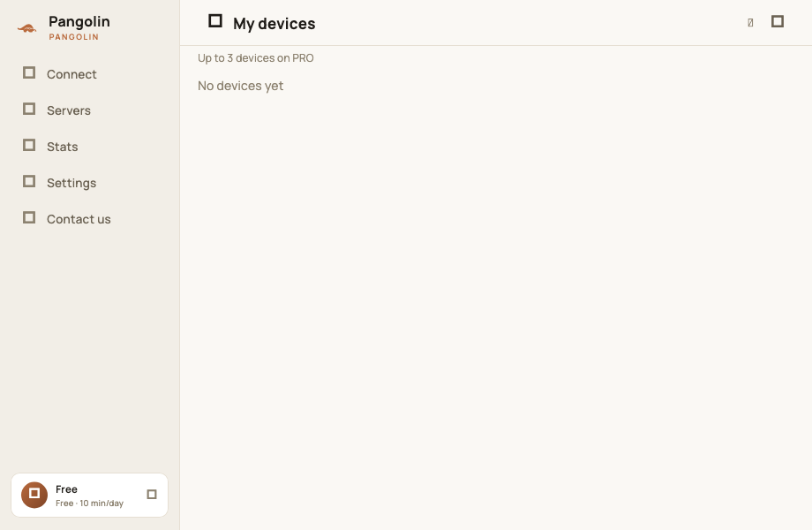The width and height of the screenshot is (812, 530).
Task: Click the round brown account avatar
Action: pos(34,495)
